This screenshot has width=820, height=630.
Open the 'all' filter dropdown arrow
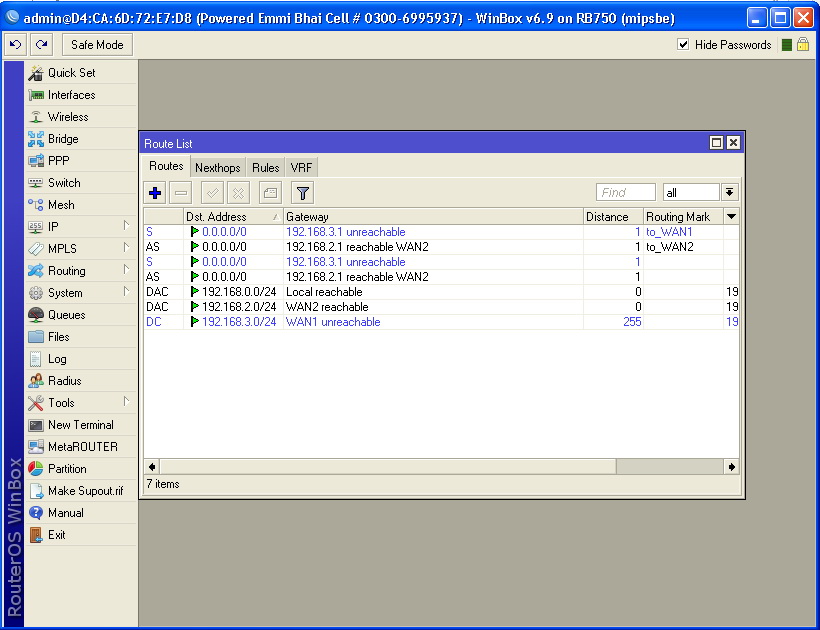730,192
